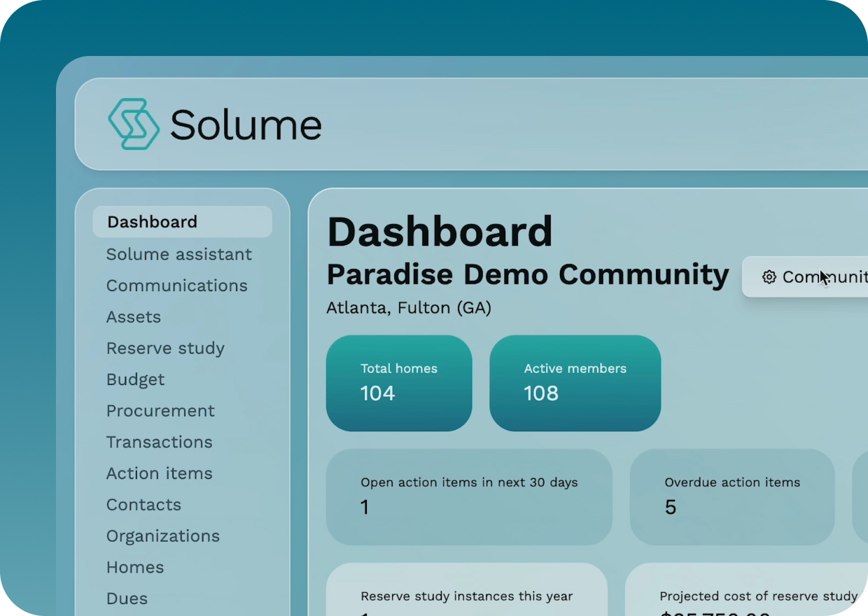The image size is (868, 616).
Task: Select Assets in the sidebar
Action: pyautogui.click(x=134, y=317)
